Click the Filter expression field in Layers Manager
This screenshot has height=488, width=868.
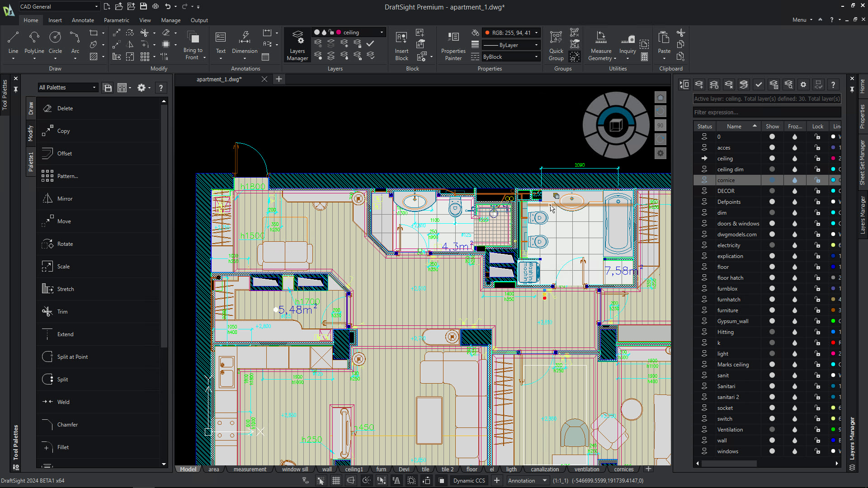tap(766, 112)
